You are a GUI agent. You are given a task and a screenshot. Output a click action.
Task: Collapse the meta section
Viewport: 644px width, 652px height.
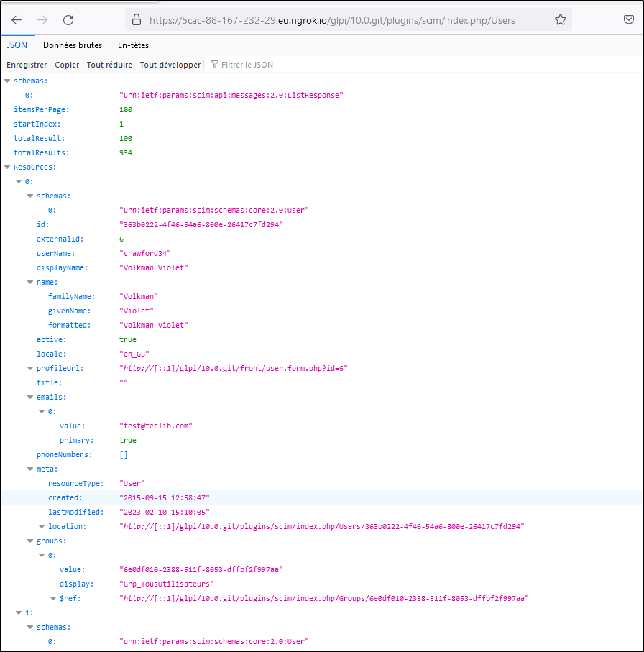tap(30, 469)
